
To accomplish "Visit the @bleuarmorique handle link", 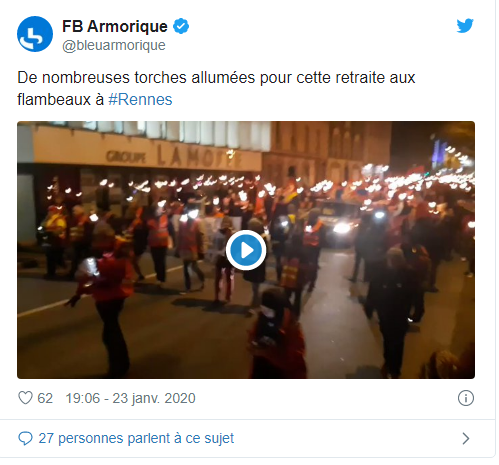I will (114, 45).
